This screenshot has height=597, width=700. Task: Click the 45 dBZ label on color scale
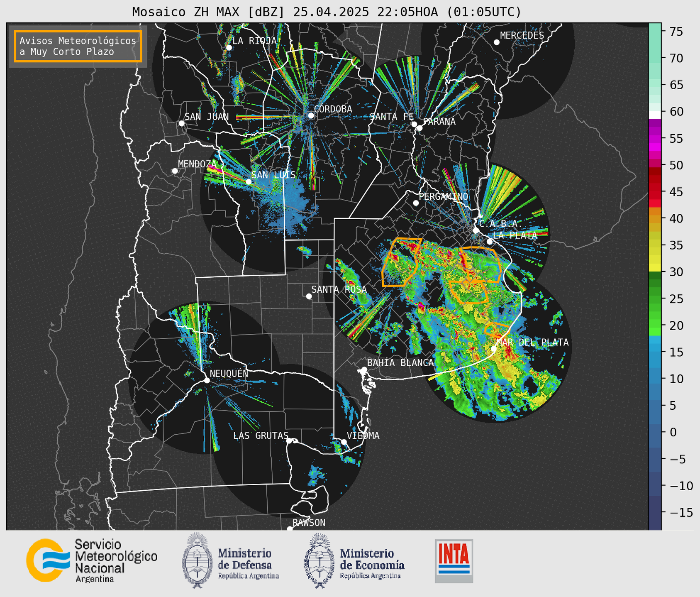[x=676, y=192]
